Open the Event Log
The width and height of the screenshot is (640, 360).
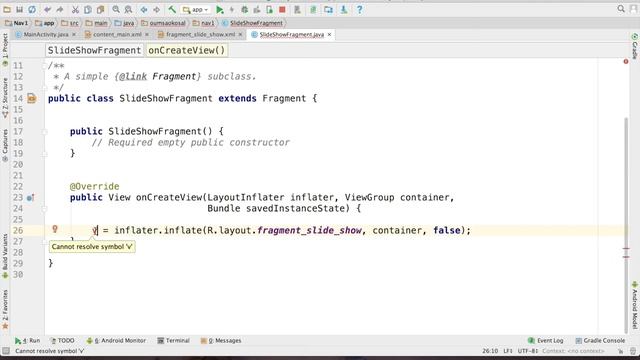[x=546, y=340]
